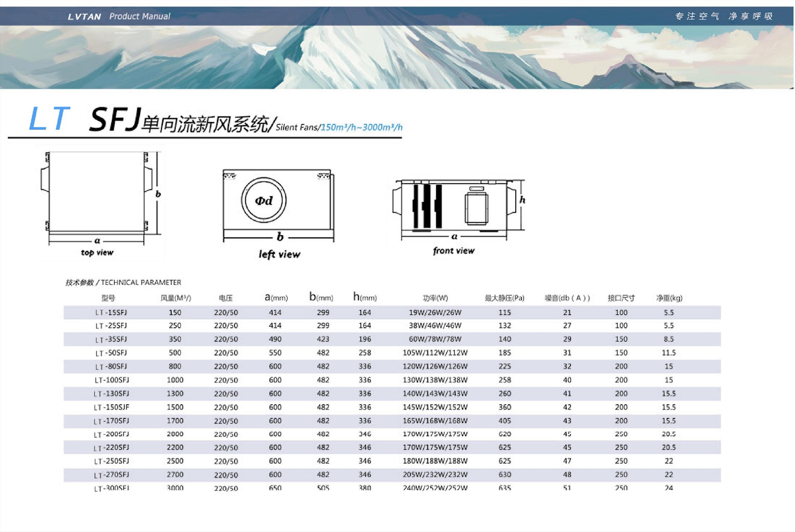Viewport: 796px width, 532px height.
Task: Click the "145W/152W/152W" power value
Action: (x=435, y=407)
